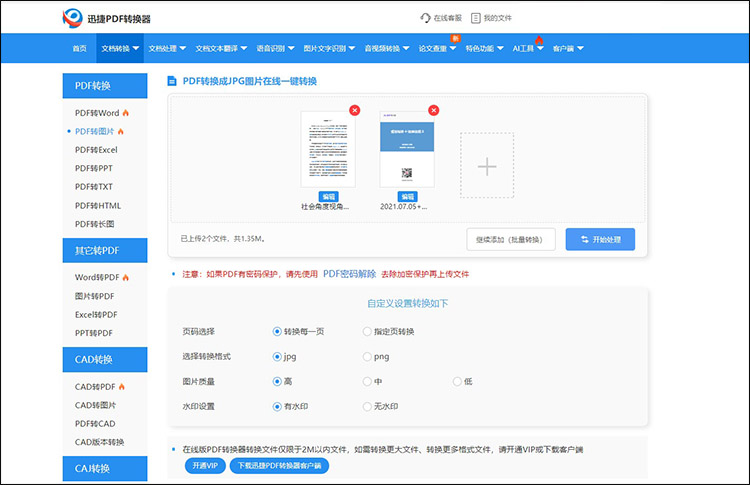750x485 pixels.
Task: Click PDF转换 sidebar section header
Action: (105, 86)
